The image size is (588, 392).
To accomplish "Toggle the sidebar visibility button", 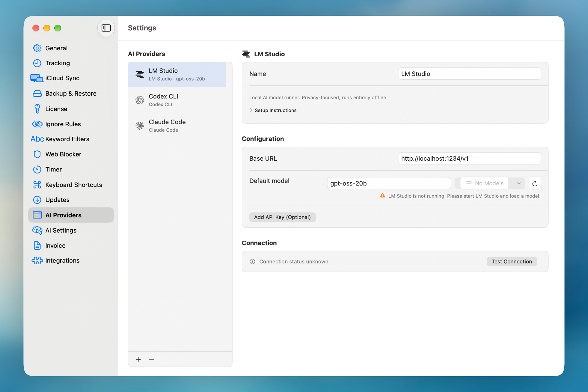I will point(106,28).
